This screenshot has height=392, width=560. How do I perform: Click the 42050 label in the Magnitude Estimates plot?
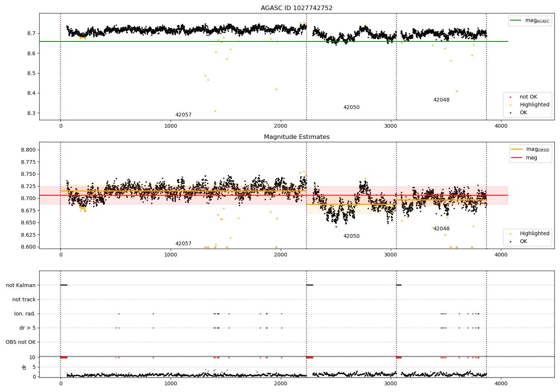pos(351,236)
